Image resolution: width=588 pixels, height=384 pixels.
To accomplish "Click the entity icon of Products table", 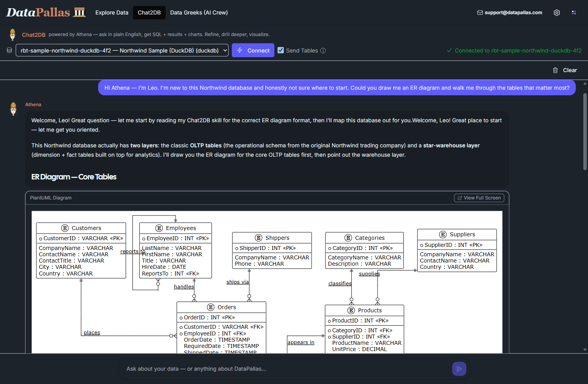I will pyautogui.click(x=351, y=310).
